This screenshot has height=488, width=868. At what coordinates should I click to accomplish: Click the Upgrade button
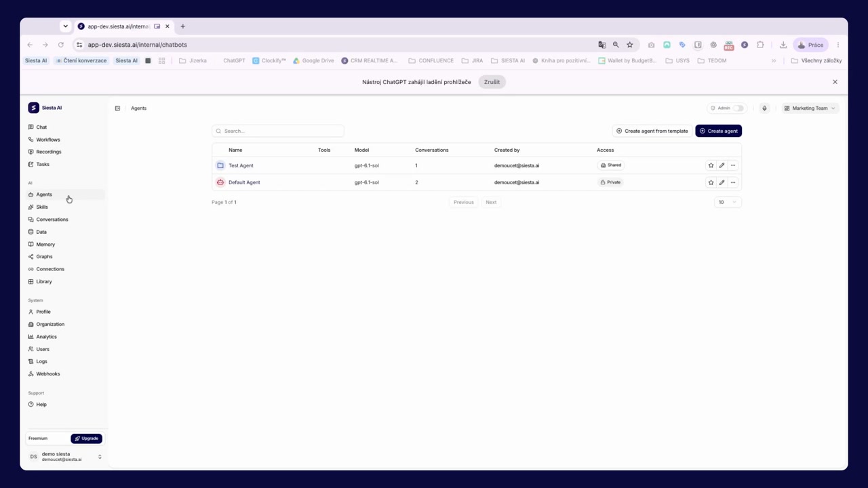coord(86,439)
